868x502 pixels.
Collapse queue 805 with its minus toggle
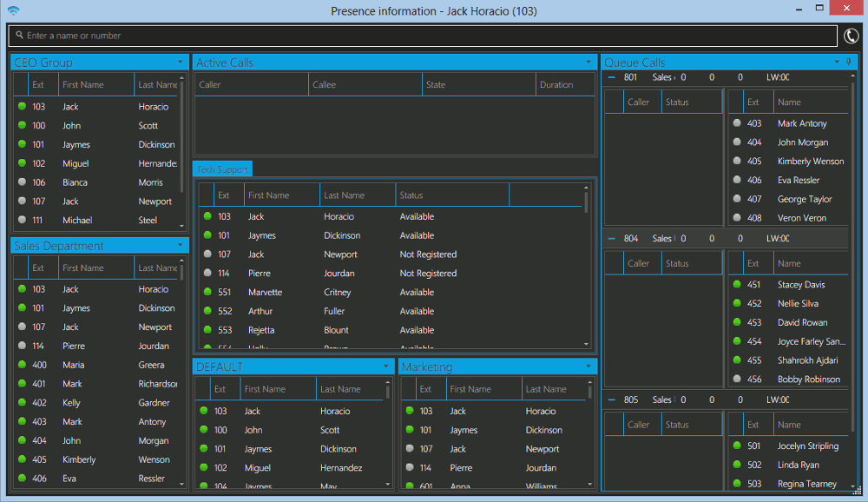click(610, 400)
